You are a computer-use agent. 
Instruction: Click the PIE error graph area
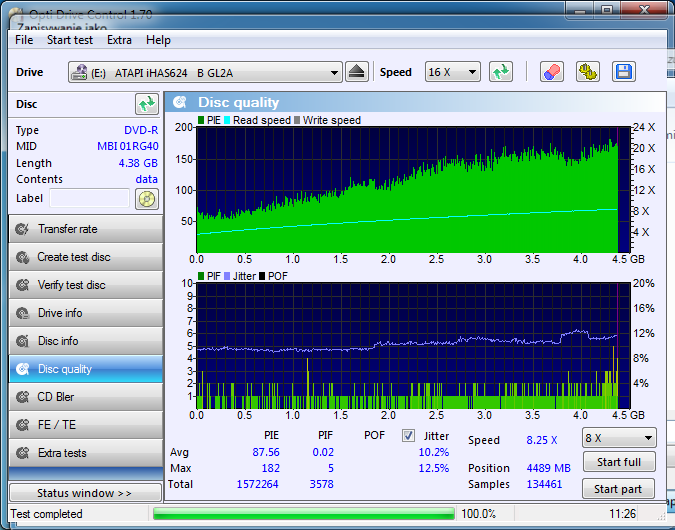point(413,189)
